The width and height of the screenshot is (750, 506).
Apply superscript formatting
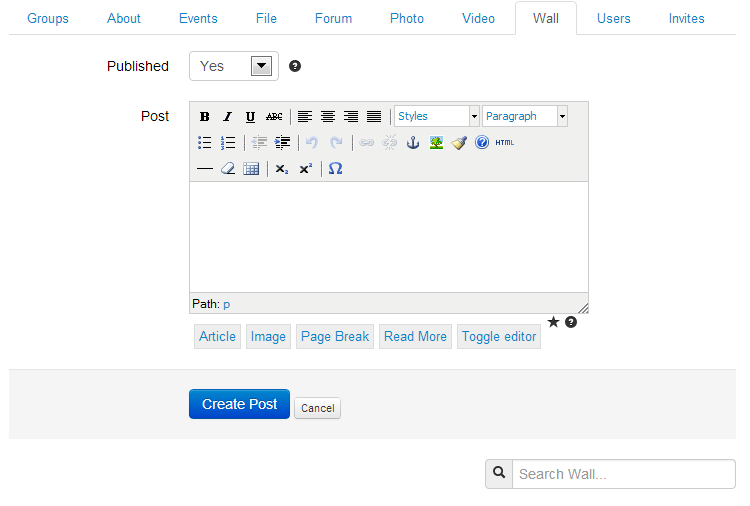305,169
